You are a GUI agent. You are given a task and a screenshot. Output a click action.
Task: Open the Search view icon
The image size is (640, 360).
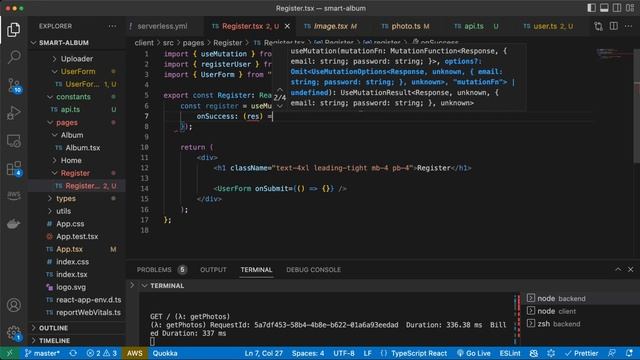[13, 57]
